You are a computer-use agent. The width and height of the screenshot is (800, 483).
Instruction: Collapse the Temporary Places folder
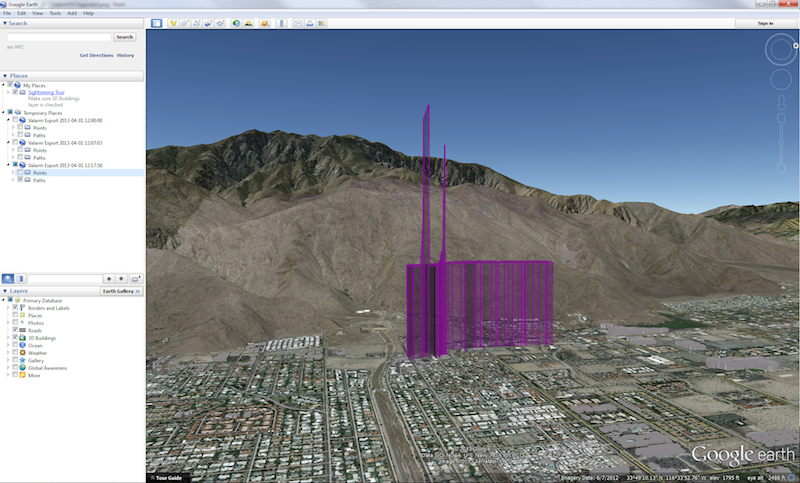tap(4, 112)
